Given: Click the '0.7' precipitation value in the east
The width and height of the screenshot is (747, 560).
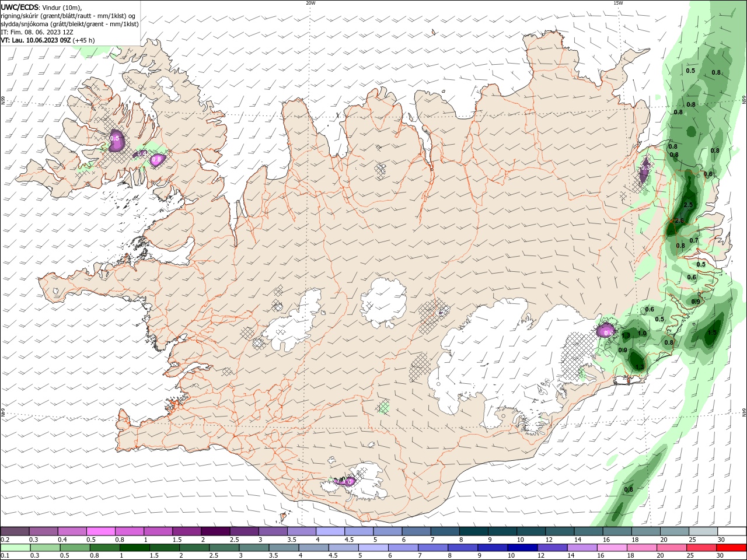Looking at the screenshot, I should coord(694,240).
